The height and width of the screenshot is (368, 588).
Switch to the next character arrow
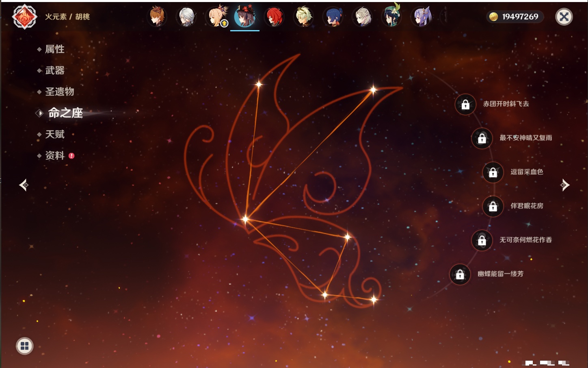tap(564, 185)
